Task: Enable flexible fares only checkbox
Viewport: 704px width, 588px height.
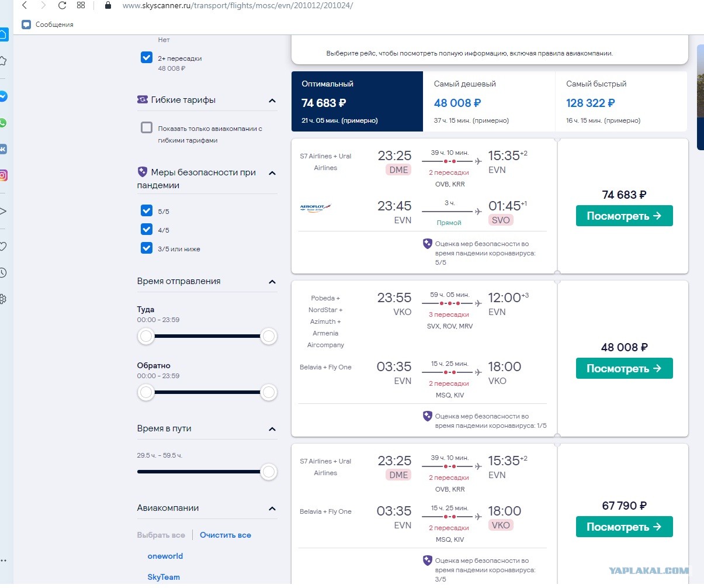Action: click(147, 127)
